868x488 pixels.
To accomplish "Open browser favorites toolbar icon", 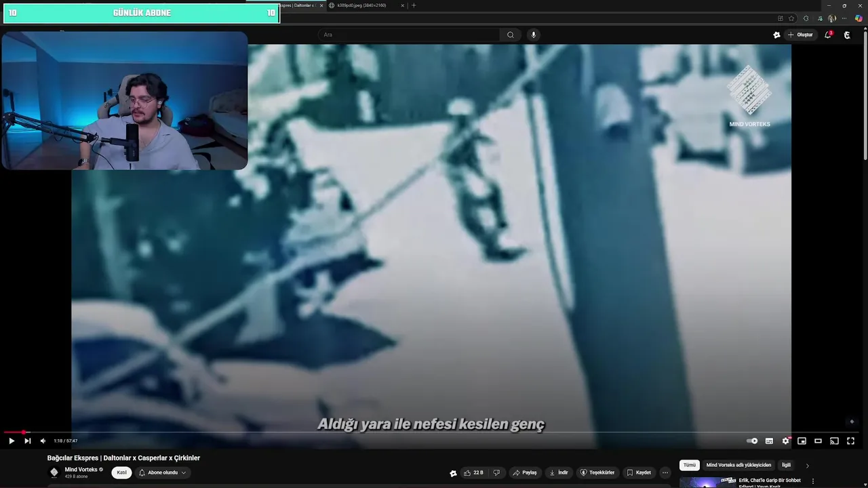I will [820, 18].
